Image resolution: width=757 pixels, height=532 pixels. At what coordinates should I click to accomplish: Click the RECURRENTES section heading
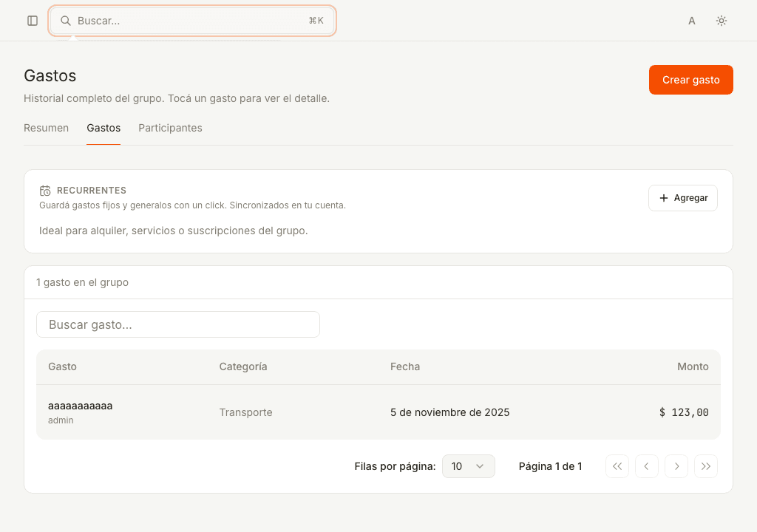(x=92, y=191)
